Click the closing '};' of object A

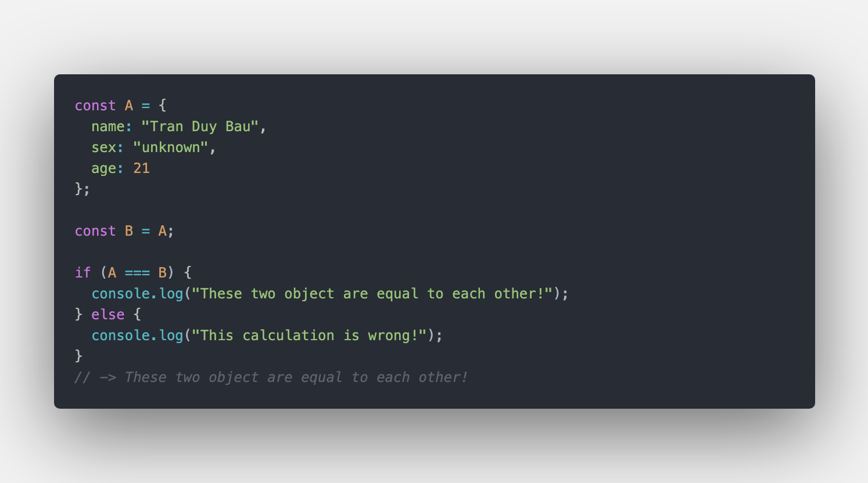coord(83,189)
